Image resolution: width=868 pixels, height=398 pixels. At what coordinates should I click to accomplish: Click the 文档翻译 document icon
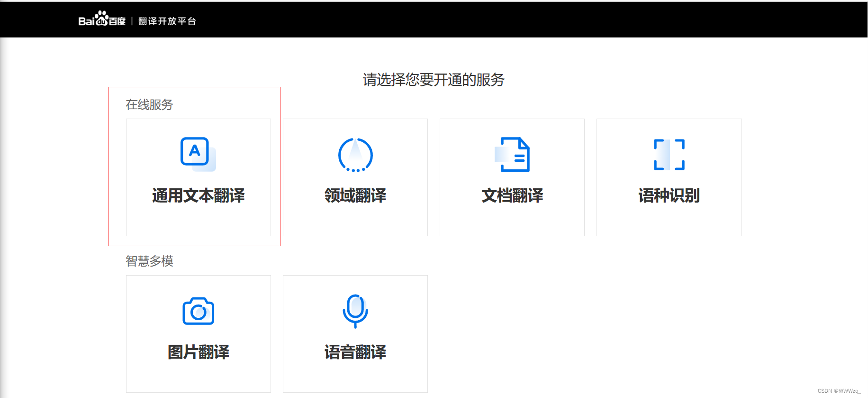(x=512, y=155)
